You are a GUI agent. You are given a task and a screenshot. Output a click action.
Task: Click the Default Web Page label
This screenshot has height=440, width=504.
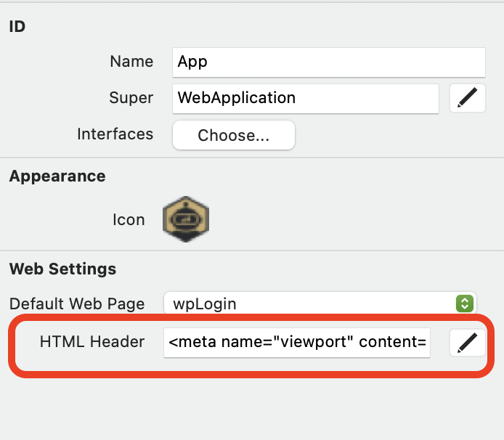tap(77, 303)
